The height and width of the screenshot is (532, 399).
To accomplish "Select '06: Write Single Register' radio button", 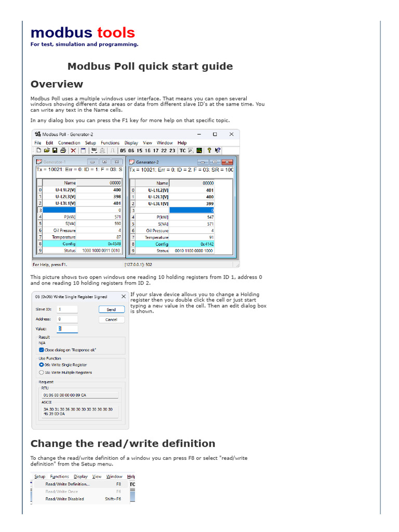I will tap(42, 365).
